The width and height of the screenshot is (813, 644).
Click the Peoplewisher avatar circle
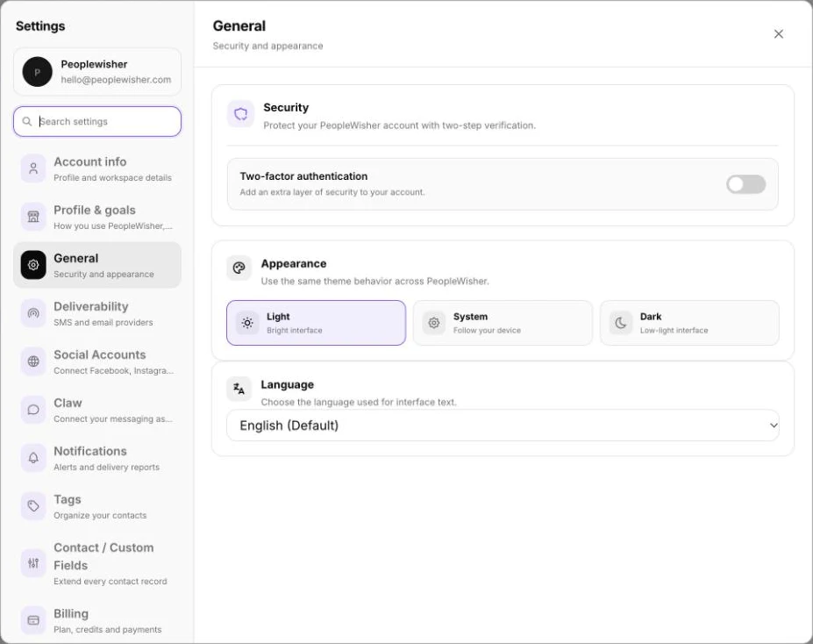(38, 72)
